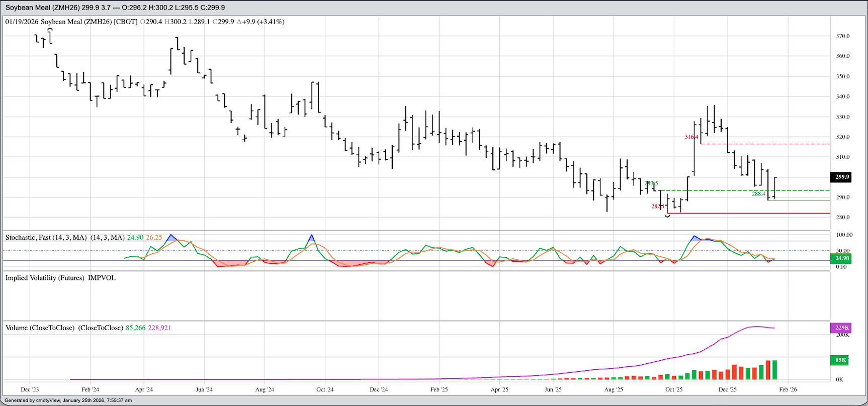Click the red 316.4 resistance label
The image size is (868, 406).
691,137
